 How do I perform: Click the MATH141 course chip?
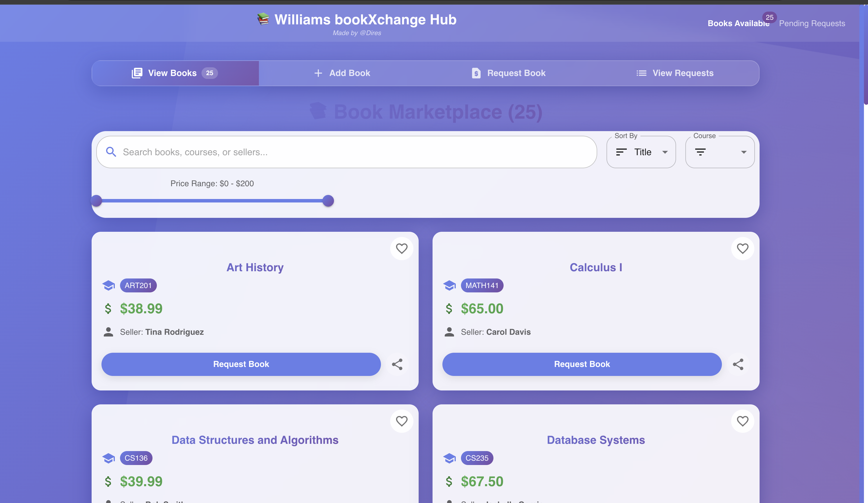(x=482, y=285)
